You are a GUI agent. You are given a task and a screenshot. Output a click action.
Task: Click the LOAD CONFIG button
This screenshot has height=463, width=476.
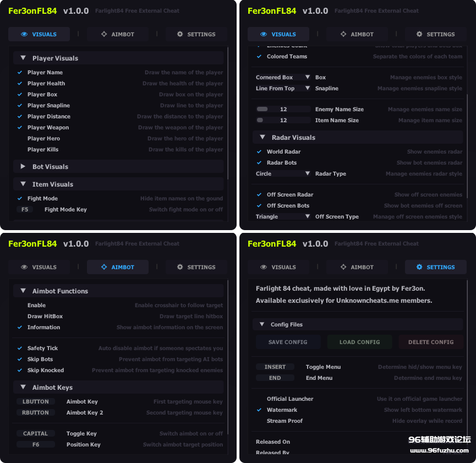359,342
